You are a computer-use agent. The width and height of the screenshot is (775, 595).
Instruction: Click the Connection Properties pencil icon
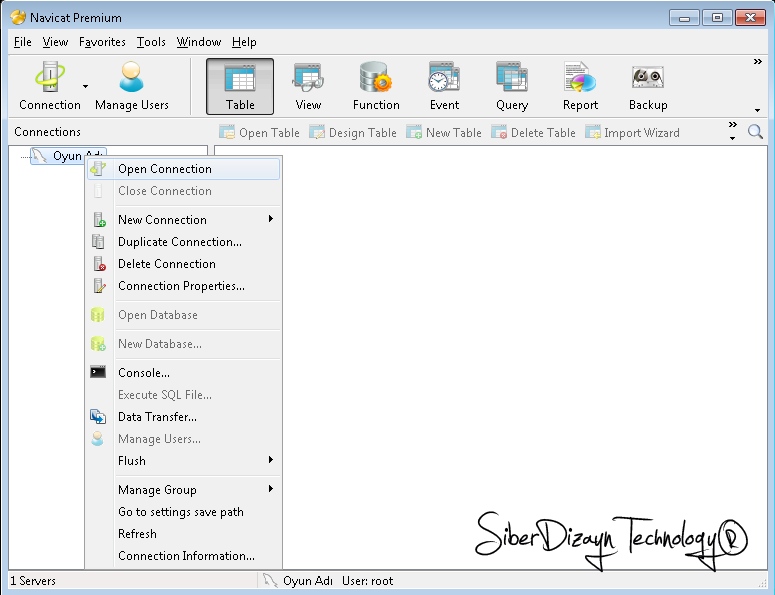click(x=99, y=286)
